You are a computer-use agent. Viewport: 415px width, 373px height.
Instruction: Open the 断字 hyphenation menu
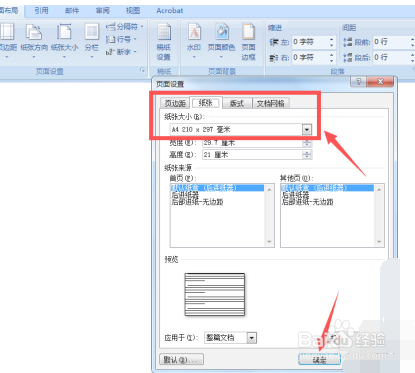pos(121,52)
